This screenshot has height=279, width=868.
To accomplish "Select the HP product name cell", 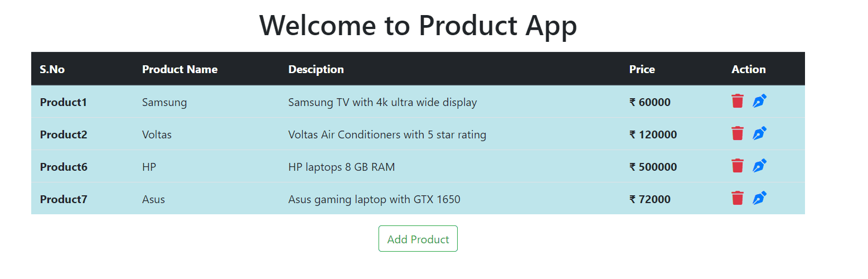I will click(149, 167).
